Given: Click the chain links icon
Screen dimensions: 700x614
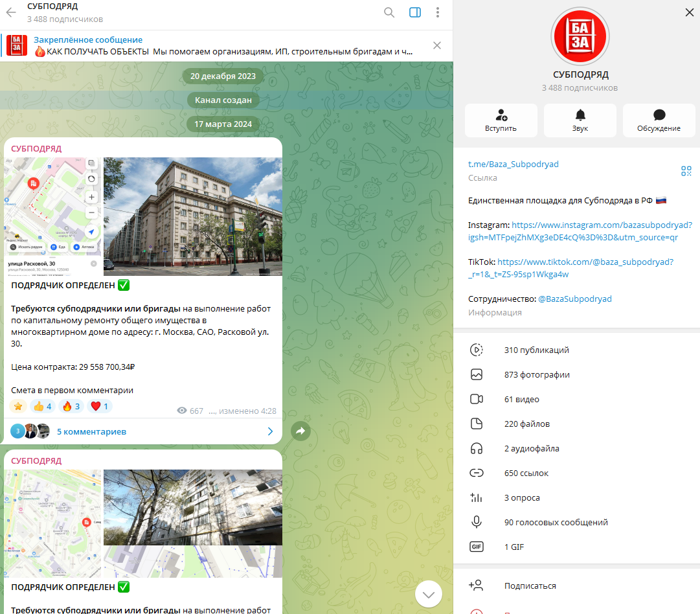Looking at the screenshot, I should [477, 472].
